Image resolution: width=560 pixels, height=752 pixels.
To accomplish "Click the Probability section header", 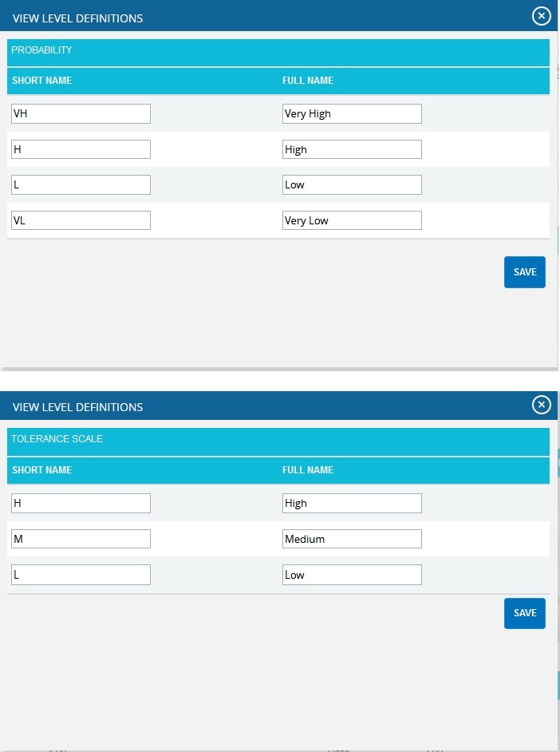I will (278, 52).
